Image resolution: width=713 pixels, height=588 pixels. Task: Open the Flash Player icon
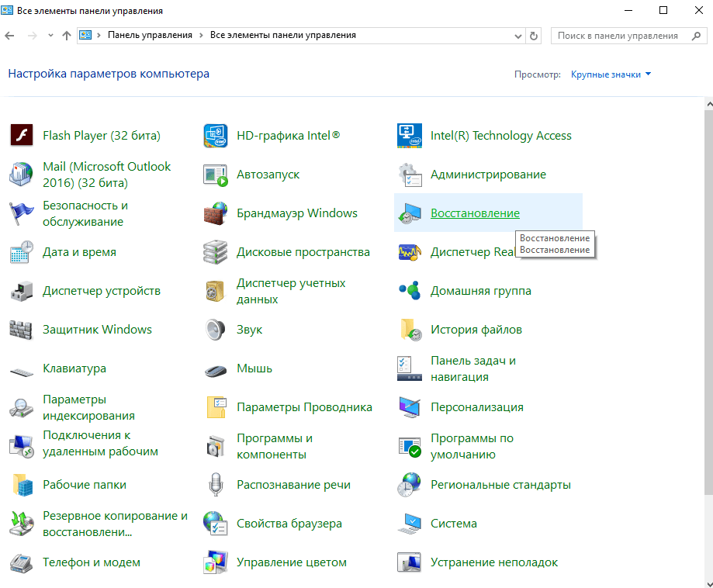[x=21, y=136]
